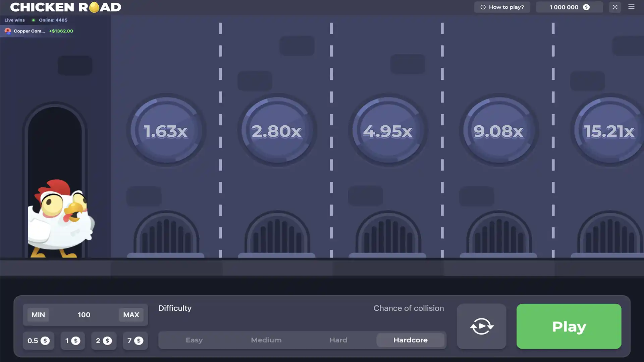Select Easy difficulty
Image resolution: width=644 pixels, height=362 pixels.
pos(194,340)
